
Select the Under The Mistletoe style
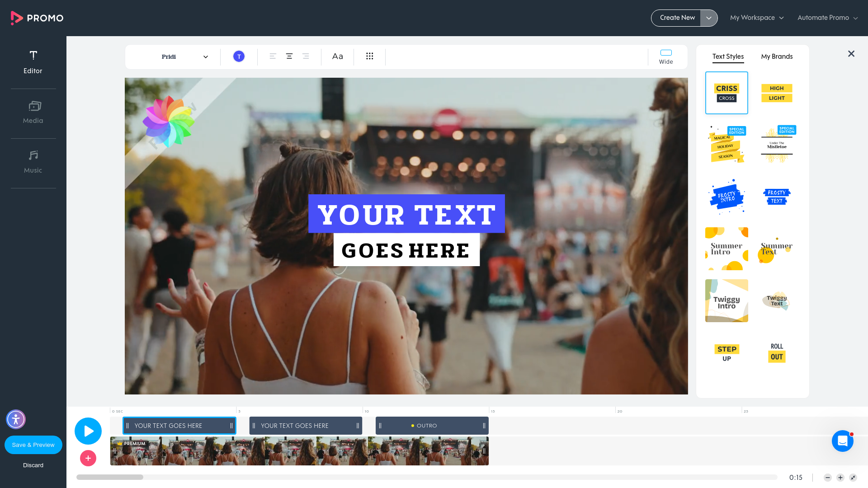click(777, 145)
